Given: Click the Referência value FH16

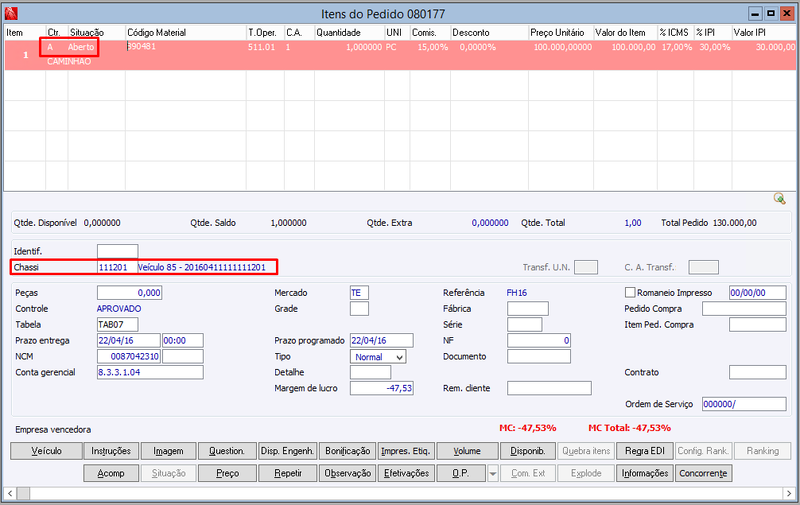Looking at the screenshot, I should 516,293.
